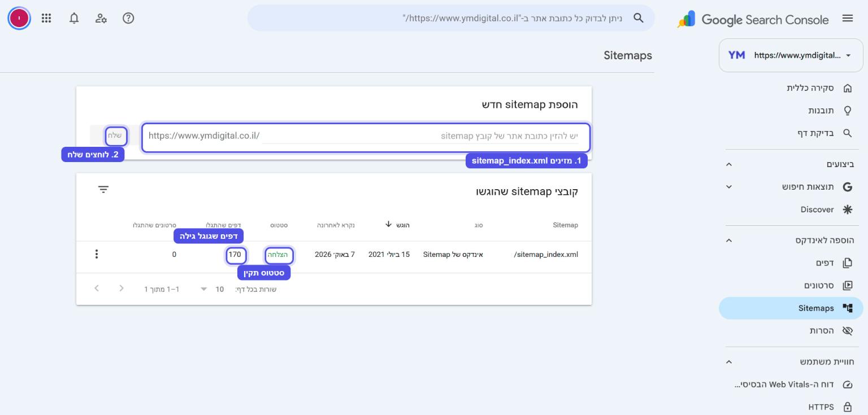868x415 pixels.
Task: Open the notifications bell
Action: point(74,18)
